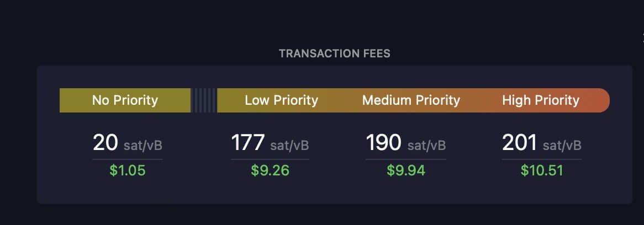
Task: Click the 177 fee rate number
Action: tap(247, 143)
